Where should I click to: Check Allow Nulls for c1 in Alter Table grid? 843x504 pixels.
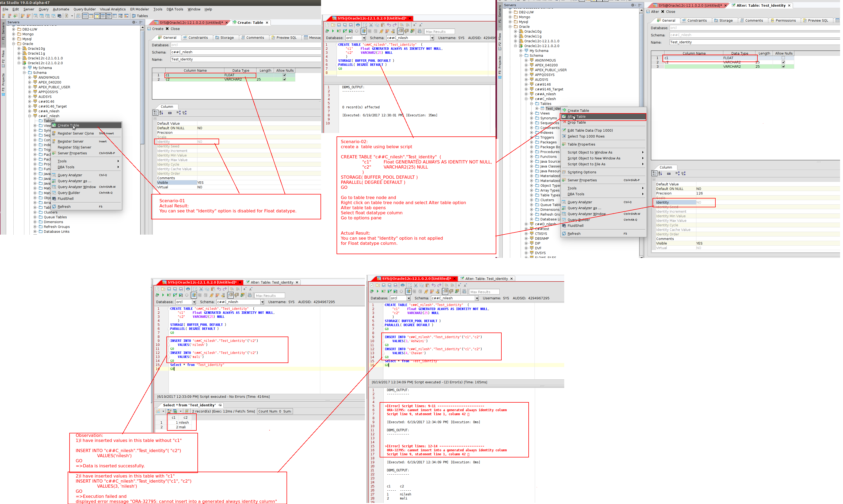pyautogui.click(x=783, y=58)
